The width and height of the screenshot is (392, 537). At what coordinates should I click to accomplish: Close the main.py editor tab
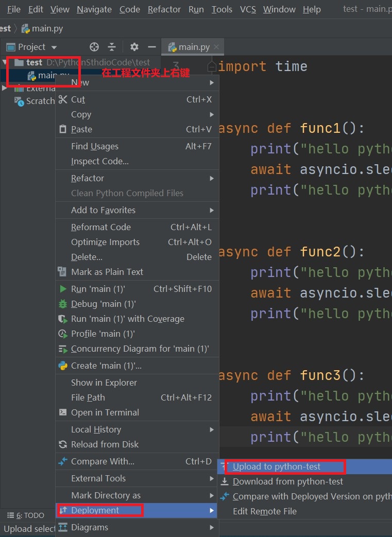point(216,47)
